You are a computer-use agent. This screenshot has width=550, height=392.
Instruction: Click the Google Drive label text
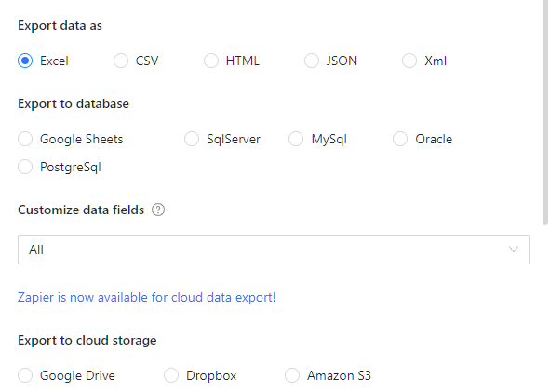coord(77,375)
